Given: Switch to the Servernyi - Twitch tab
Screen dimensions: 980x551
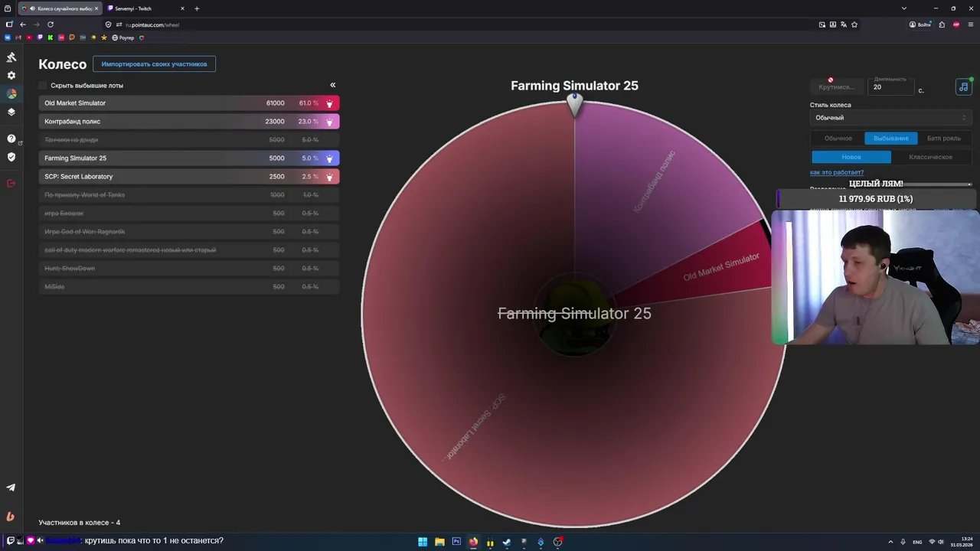Looking at the screenshot, I should point(145,8).
